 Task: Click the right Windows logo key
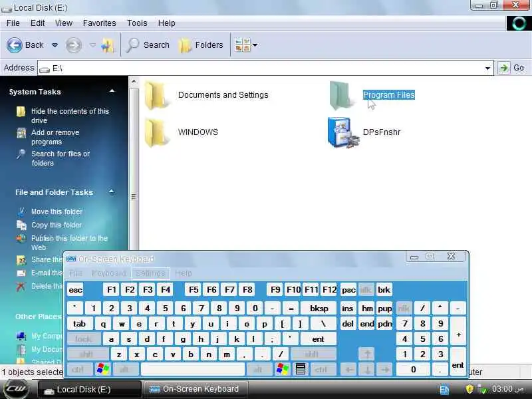click(x=282, y=370)
